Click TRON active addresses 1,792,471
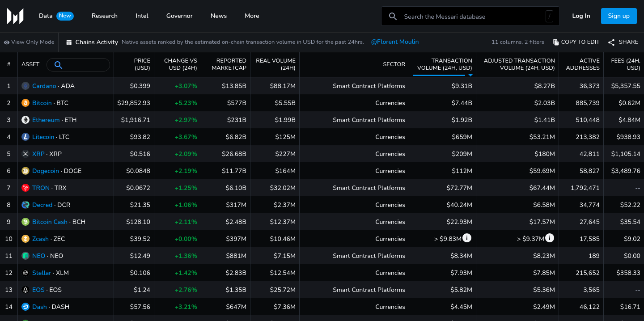644x321 pixels. pos(585,188)
